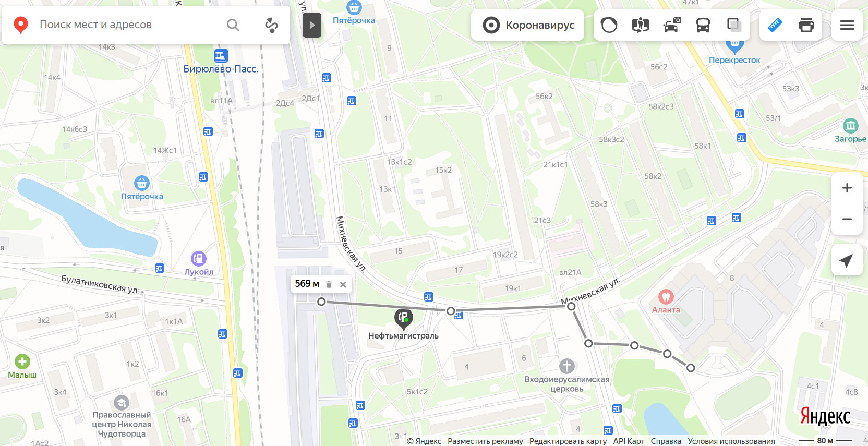
Task: Zoom out with the minus button
Action: pos(847,219)
